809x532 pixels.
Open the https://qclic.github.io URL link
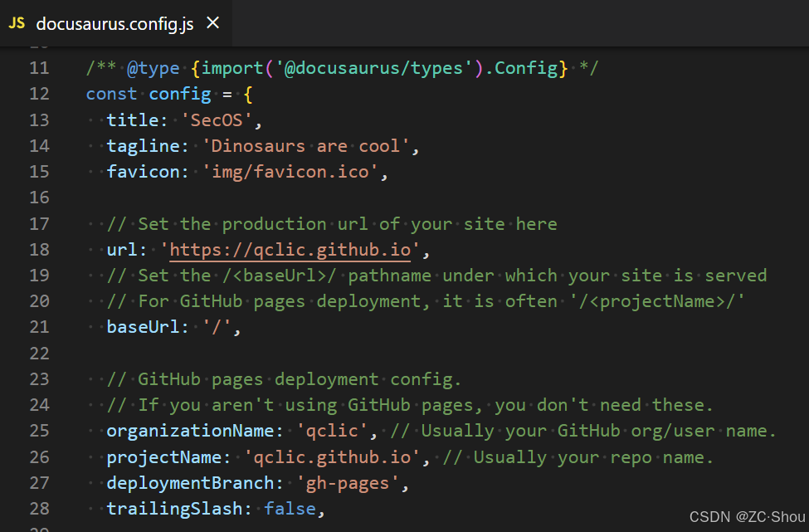[295, 250]
